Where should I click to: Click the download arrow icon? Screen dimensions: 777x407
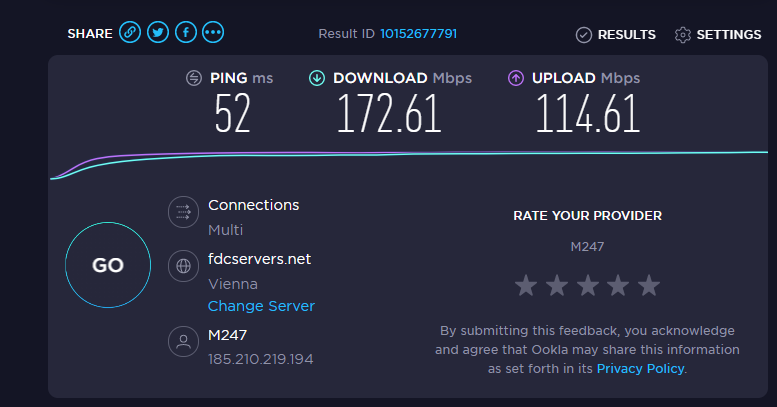[317, 78]
